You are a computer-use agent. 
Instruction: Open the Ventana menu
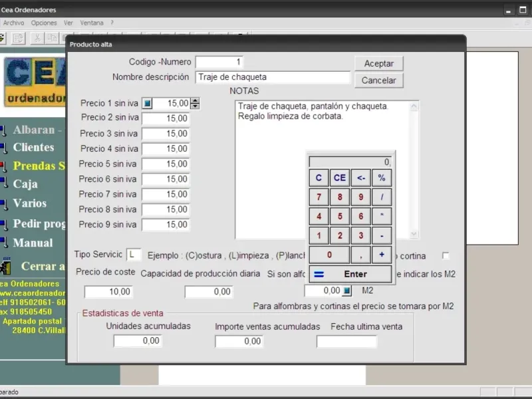click(92, 23)
